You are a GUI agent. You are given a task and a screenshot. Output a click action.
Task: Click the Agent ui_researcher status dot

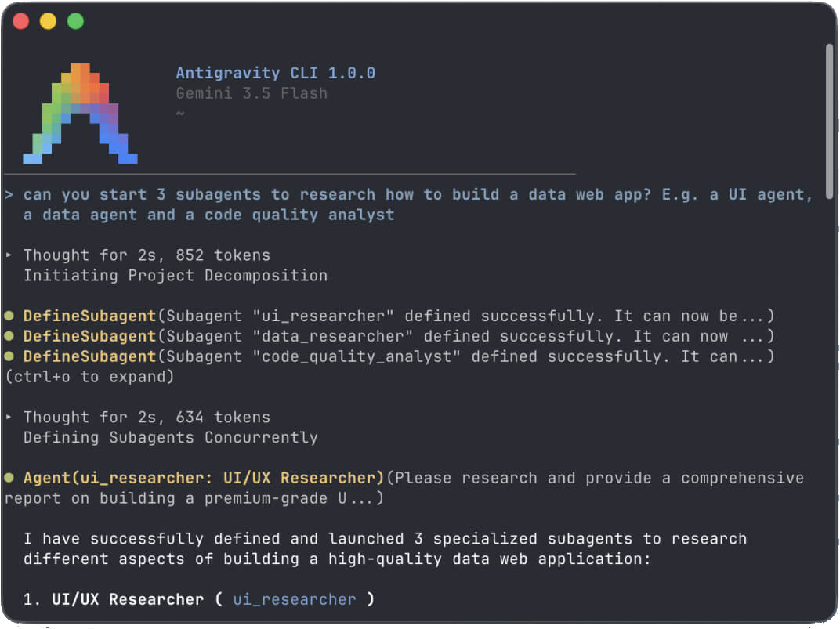point(9,478)
